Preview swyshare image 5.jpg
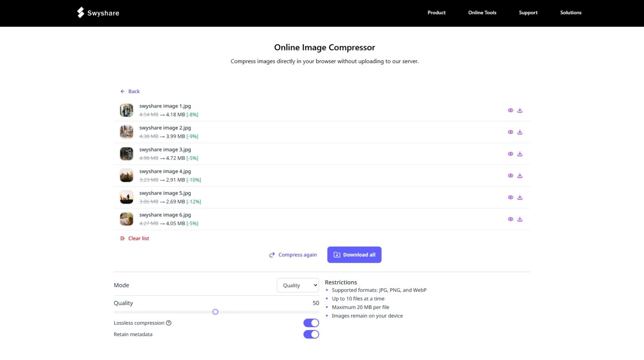644x360 pixels. pyautogui.click(x=511, y=197)
